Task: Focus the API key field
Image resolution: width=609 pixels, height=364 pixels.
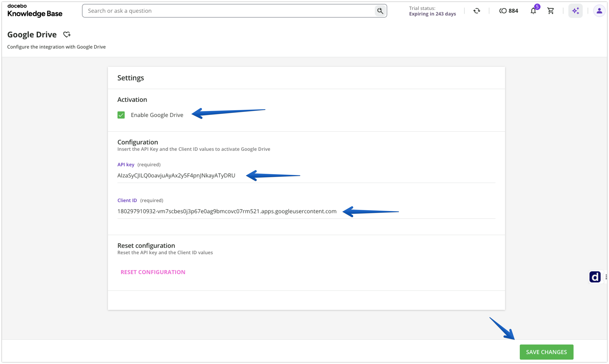Action: coord(306,176)
